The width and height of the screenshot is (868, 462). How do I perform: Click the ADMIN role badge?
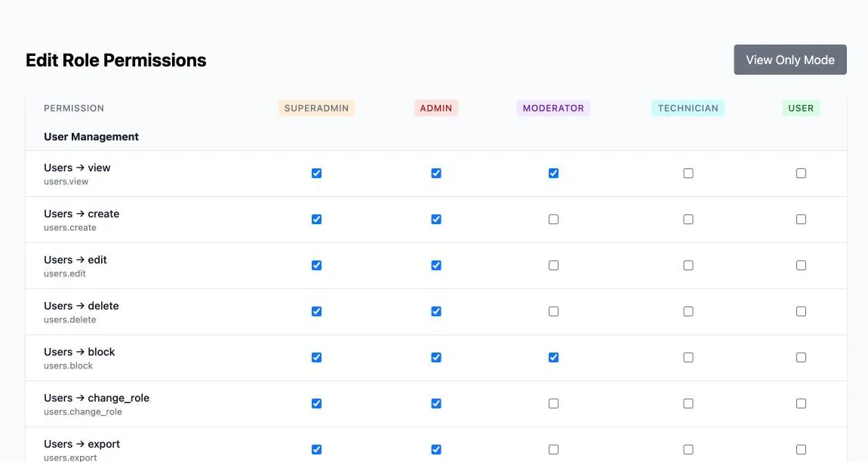click(x=436, y=108)
